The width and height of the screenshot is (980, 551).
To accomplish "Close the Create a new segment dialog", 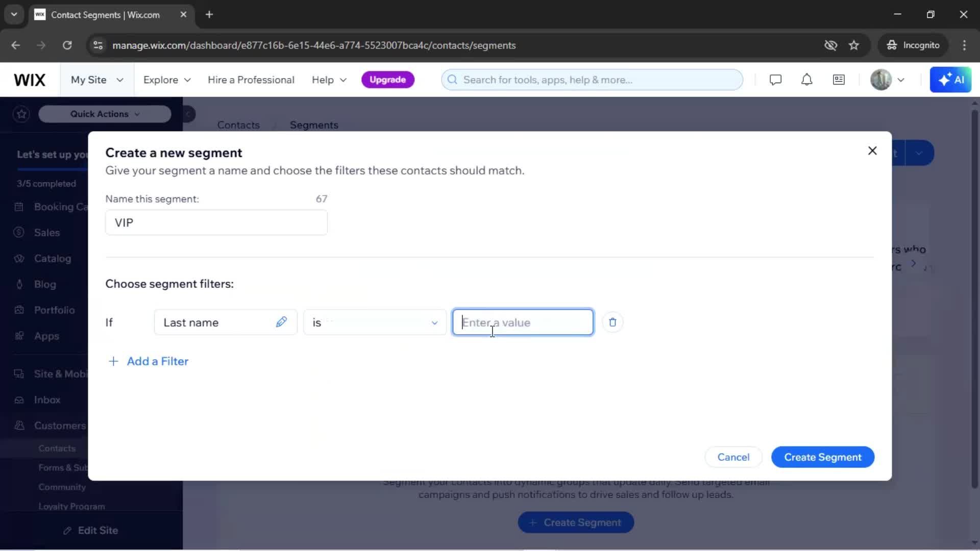I will (x=872, y=151).
